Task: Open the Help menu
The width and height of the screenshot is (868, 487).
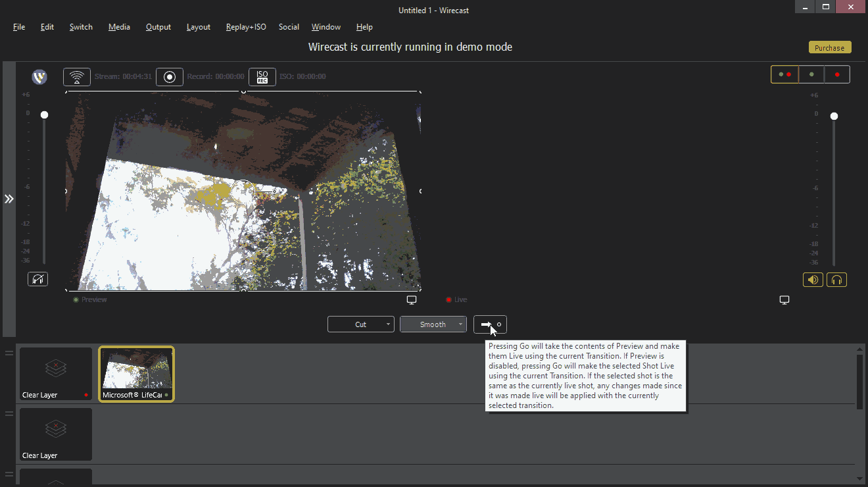Action: (364, 27)
